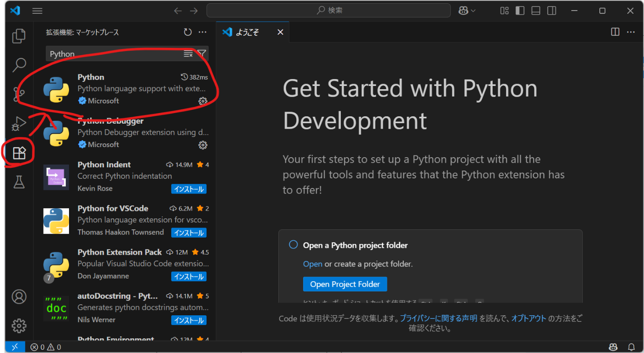The height and width of the screenshot is (353, 644).
Task: Expand the Copilot dropdown chevron in title bar
Action: click(x=473, y=11)
